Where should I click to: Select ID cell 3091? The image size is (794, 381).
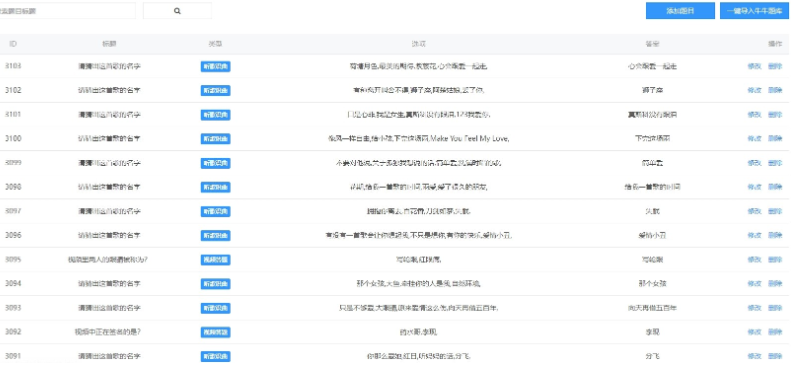(13, 356)
